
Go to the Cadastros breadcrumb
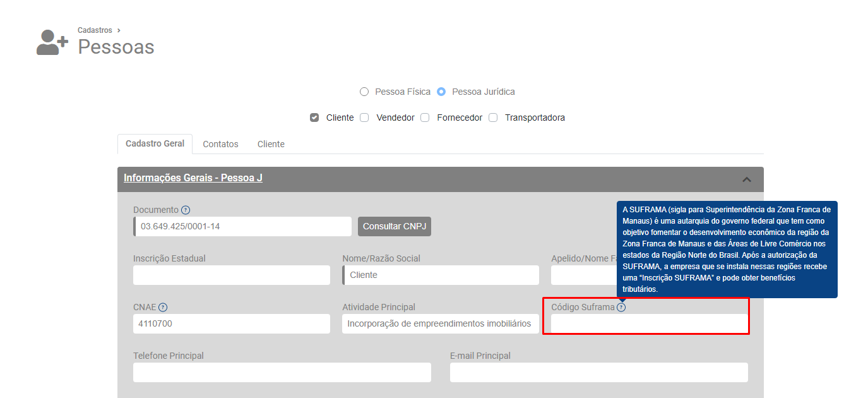pos(95,30)
